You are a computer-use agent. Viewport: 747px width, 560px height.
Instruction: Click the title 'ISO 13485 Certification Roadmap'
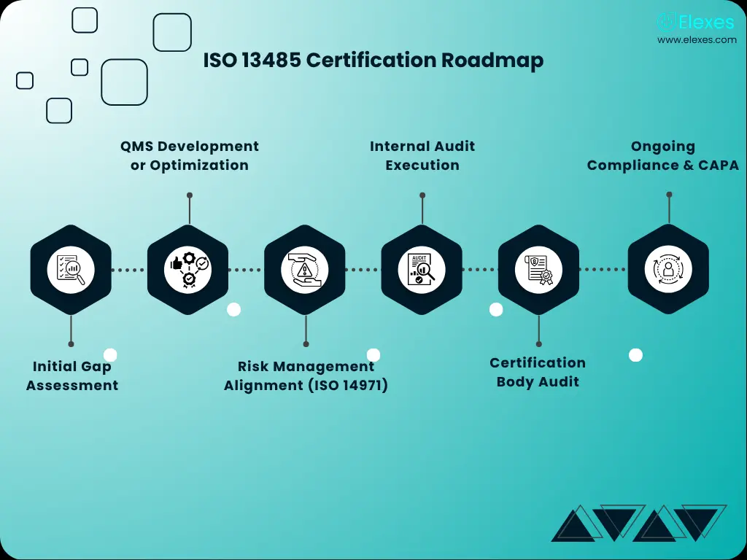pyautogui.click(x=373, y=61)
